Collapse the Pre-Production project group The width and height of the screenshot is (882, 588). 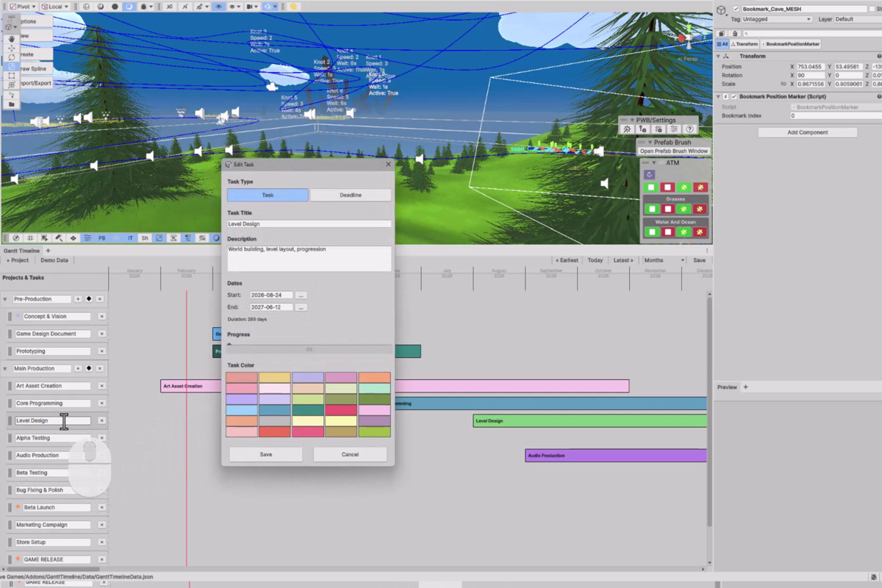(x=6, y=300)
